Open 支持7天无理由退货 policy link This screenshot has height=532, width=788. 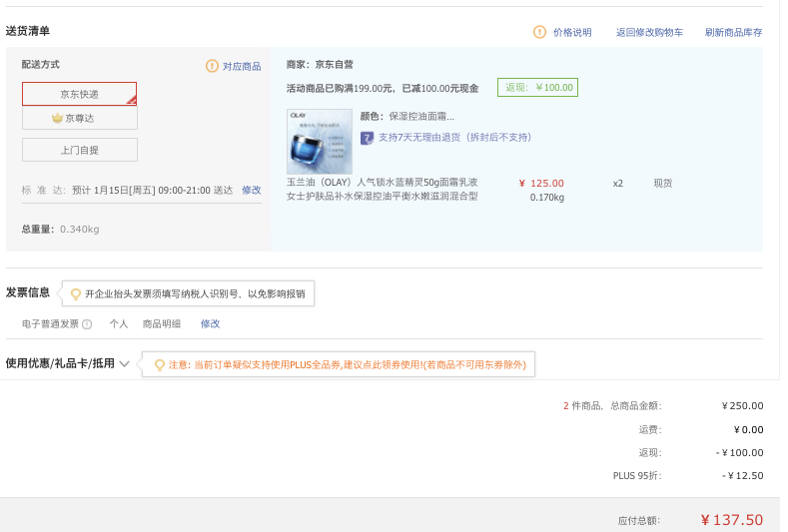(x=454, y=137)
